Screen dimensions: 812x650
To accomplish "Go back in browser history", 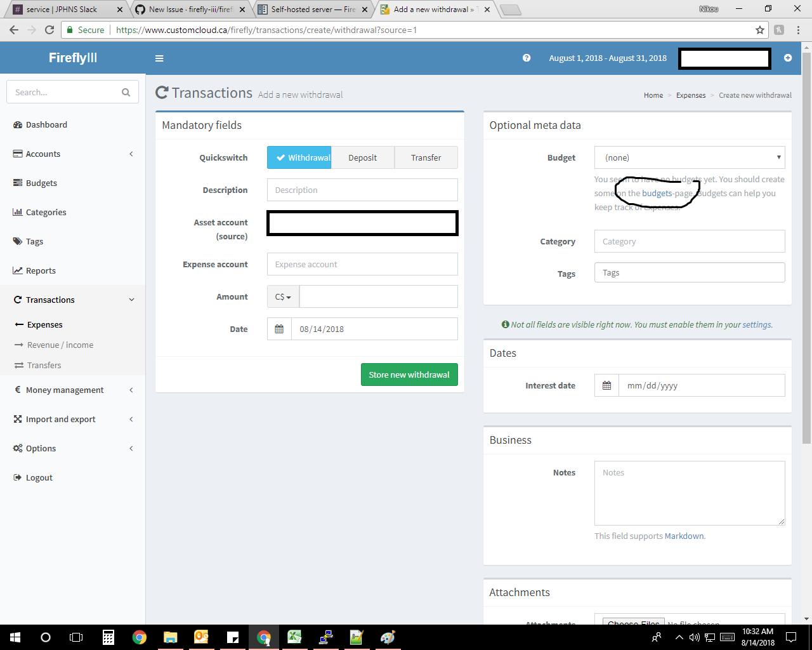I will pos(14,30).
